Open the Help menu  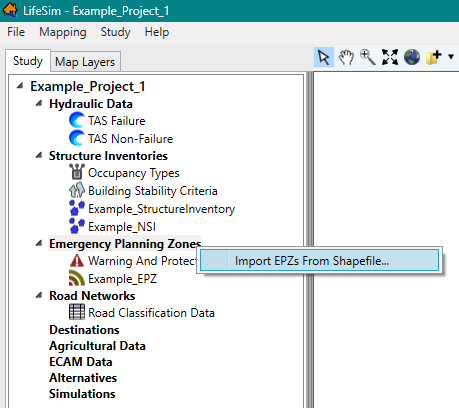pyautogui.click(x=157, y=32)
